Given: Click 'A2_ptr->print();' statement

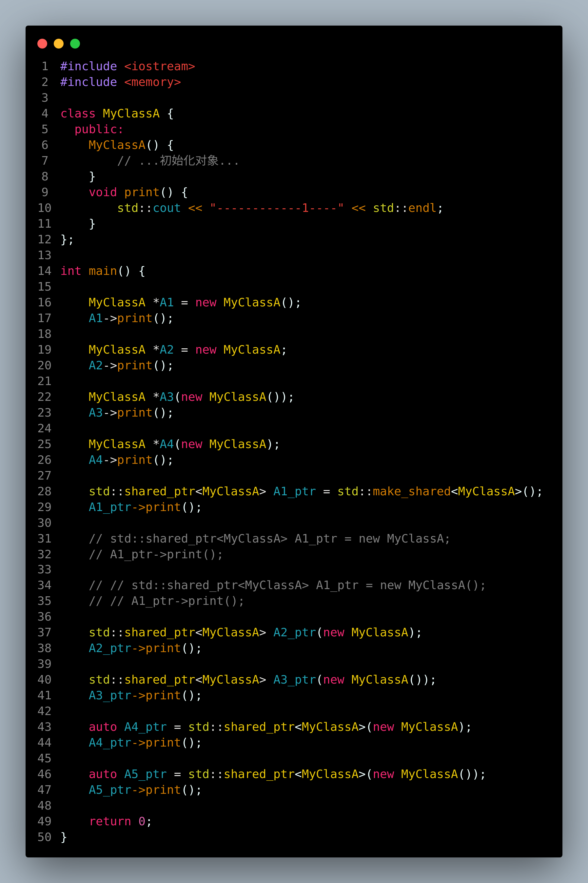Looking at the screenshot, I should point(146,648).
